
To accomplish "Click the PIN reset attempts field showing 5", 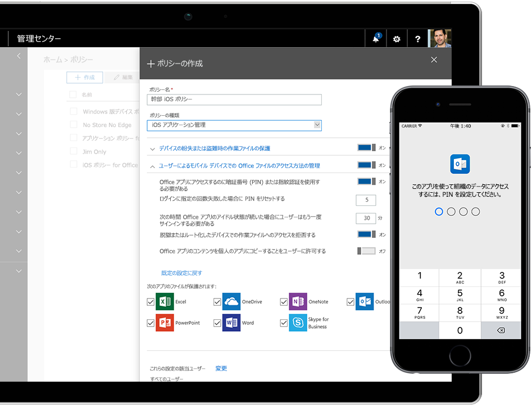I will tap(366, 200).
